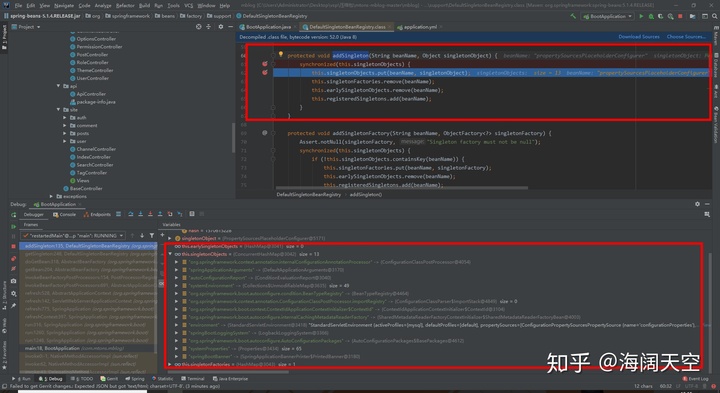Open the View Breakpoints icon
Viewport: 720px width, 393px height.
[13, 258]
